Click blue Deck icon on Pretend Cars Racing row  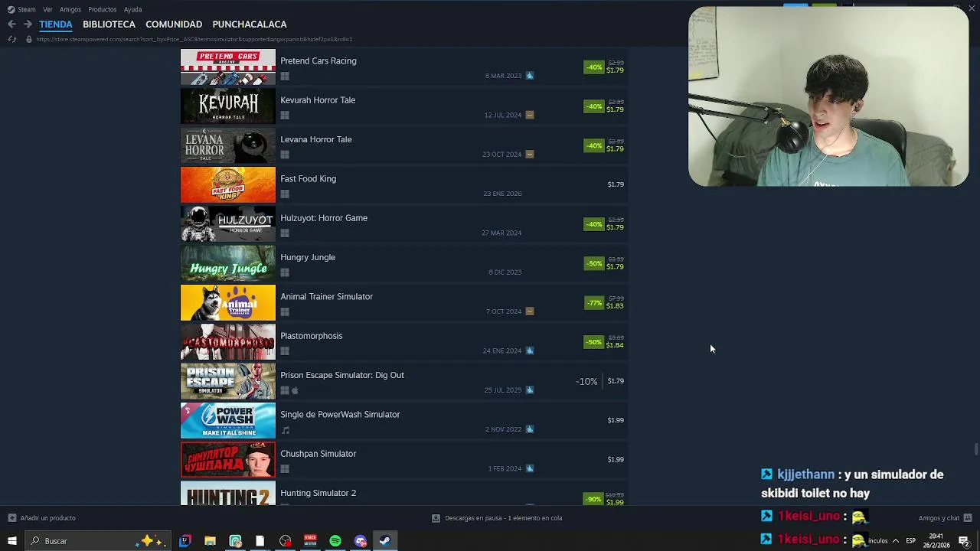point(530,76)
